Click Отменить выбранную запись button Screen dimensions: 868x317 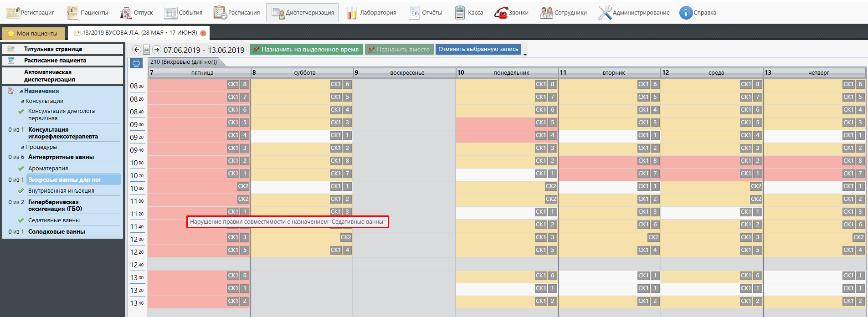pos(478,49)
